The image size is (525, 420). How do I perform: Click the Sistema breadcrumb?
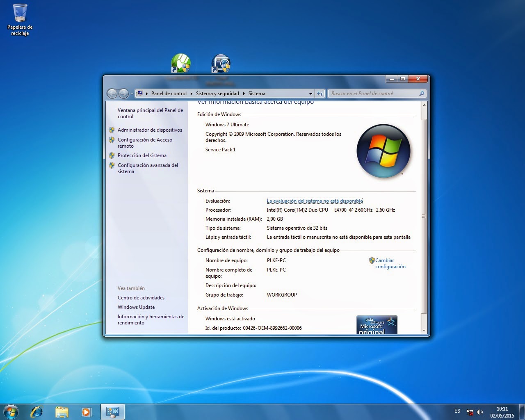pos(257,94)
